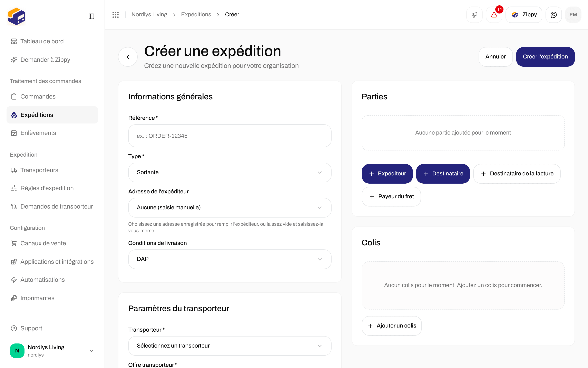Click the plus icon on Expéditeur button
Viewport: 588px width, 368px height.
372,174
